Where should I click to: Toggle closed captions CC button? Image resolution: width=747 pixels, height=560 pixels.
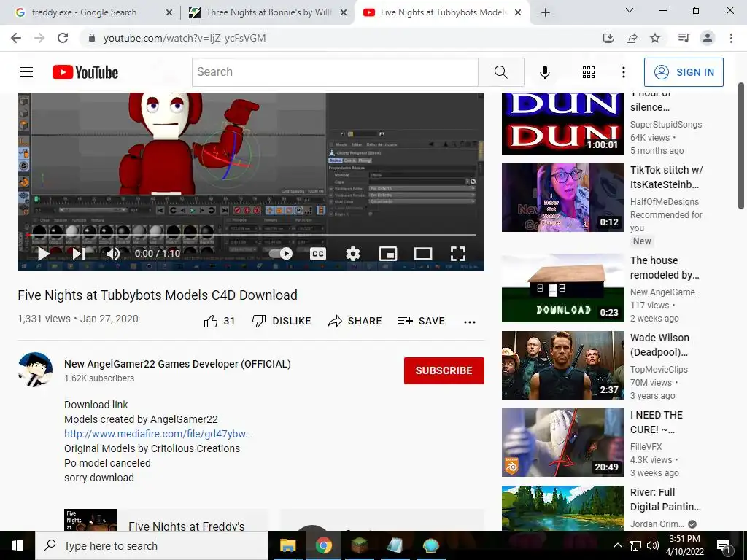(318, 253)
